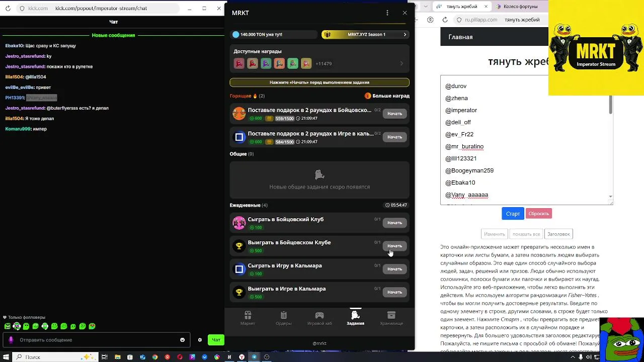
Task: Open the Маркет tab in MRKT
Action: click(248, 318)
